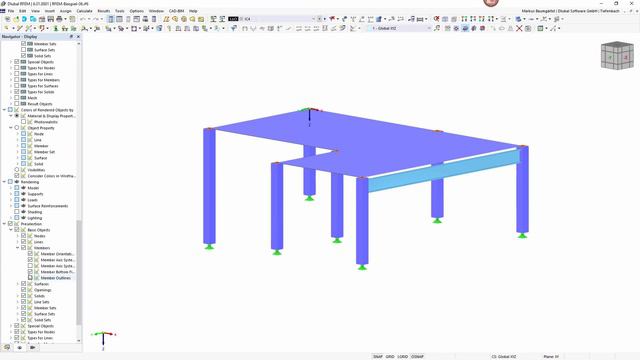Toggle GRID in status bar

pyautogui.click(x=390, y=357)
